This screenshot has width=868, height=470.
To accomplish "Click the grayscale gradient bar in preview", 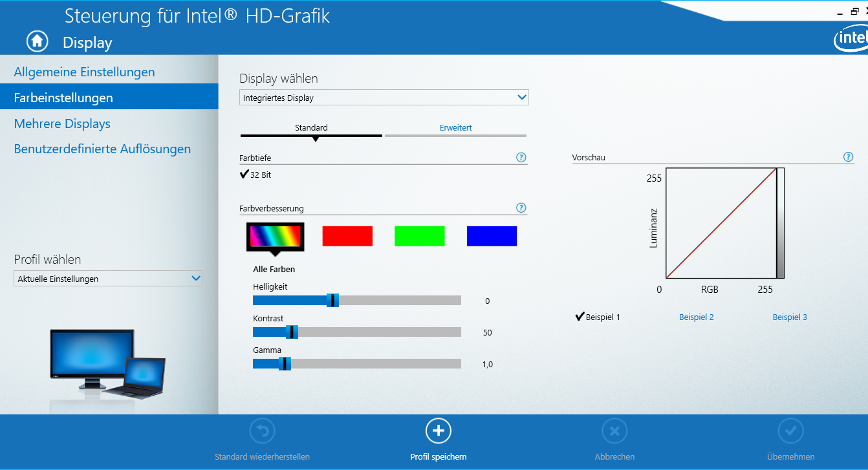I will 781,223.
